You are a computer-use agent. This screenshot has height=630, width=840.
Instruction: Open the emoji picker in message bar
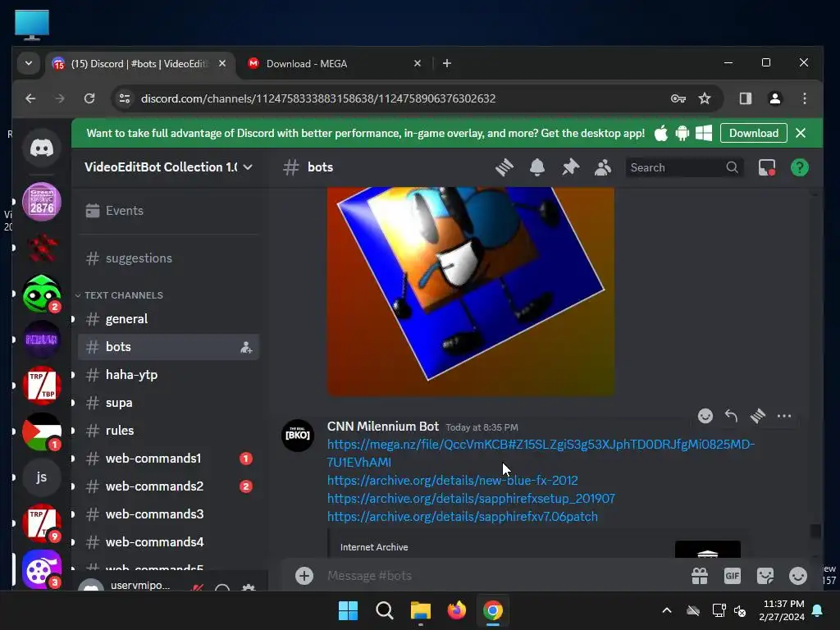point(797,575)
